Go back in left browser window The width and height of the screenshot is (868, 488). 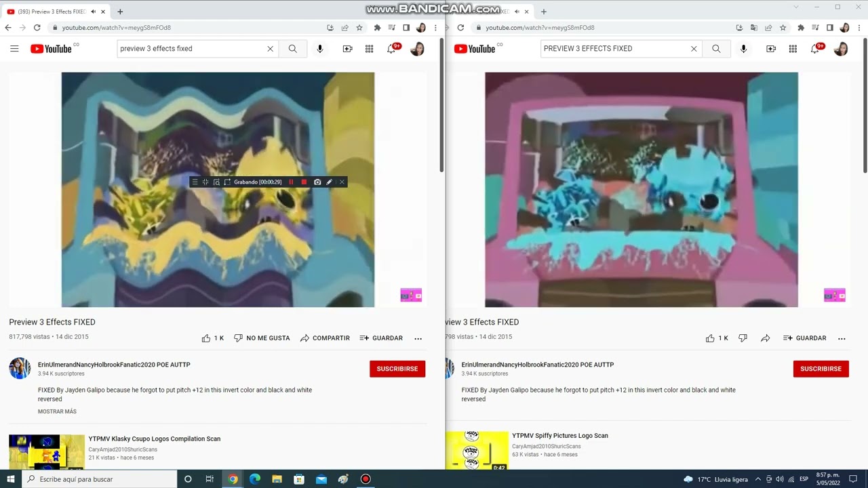[8, 28]
